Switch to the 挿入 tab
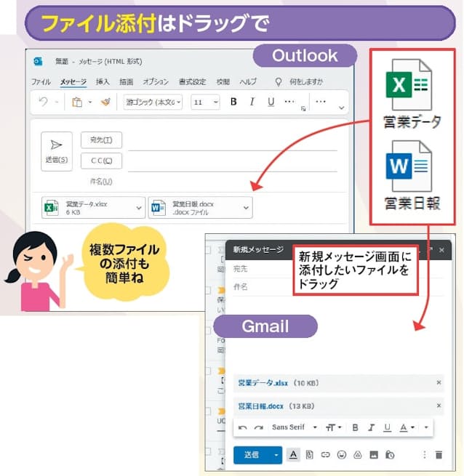 [x=103, y=81]
